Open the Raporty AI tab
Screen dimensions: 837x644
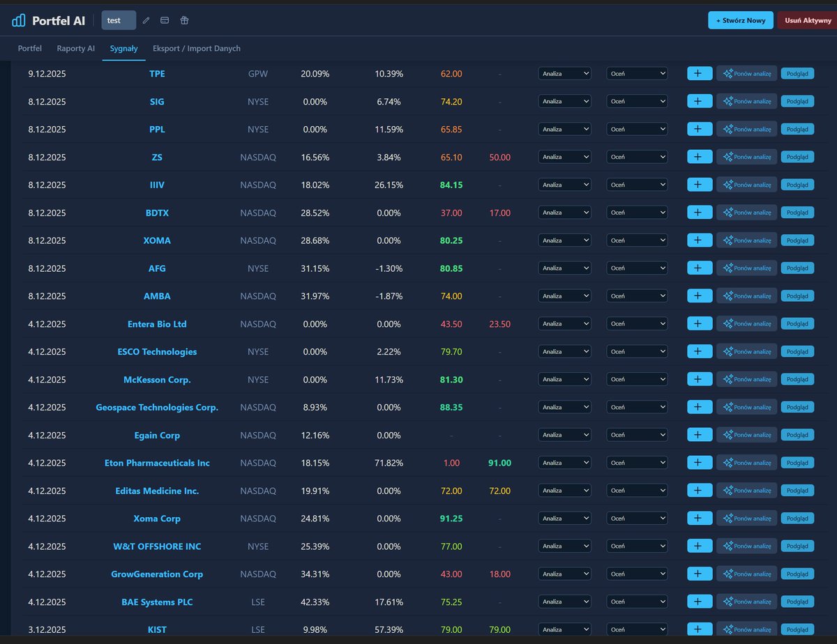(x=76, y=48)
